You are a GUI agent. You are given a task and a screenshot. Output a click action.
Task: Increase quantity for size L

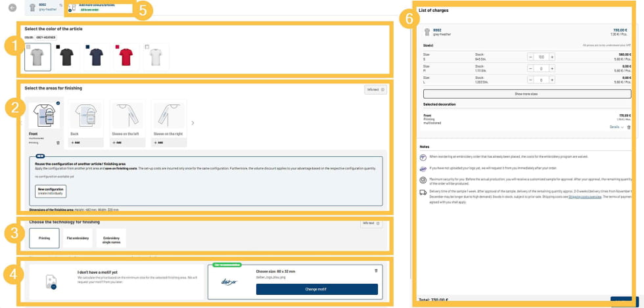[x=552, y=80]
